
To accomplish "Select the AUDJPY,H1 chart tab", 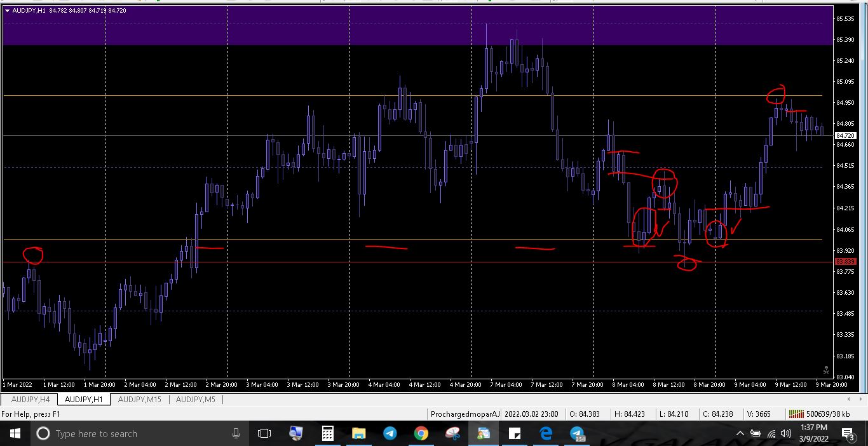I will (x=84, y=400).
